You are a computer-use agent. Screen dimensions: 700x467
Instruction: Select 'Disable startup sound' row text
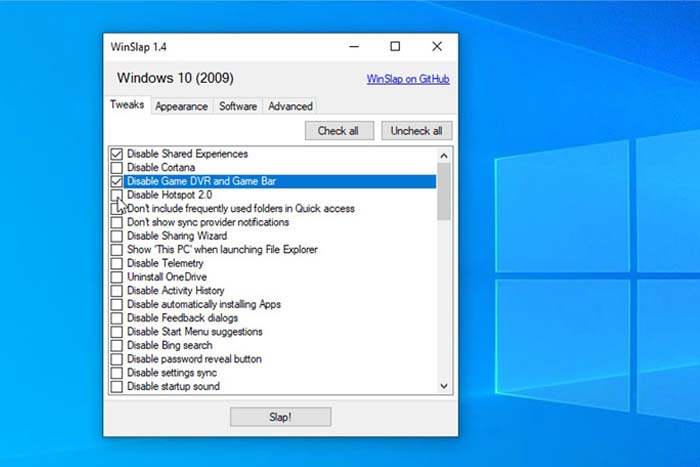point(174,387)
